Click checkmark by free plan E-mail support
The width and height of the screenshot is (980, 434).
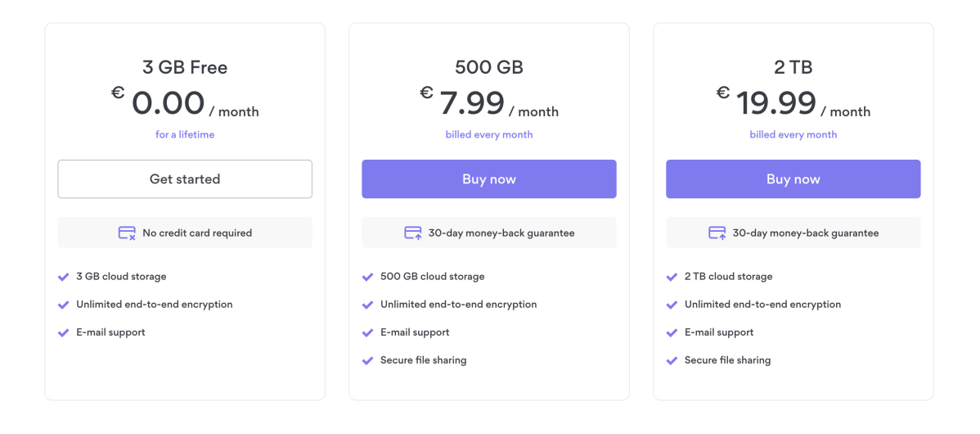click(x=64, y=332)
